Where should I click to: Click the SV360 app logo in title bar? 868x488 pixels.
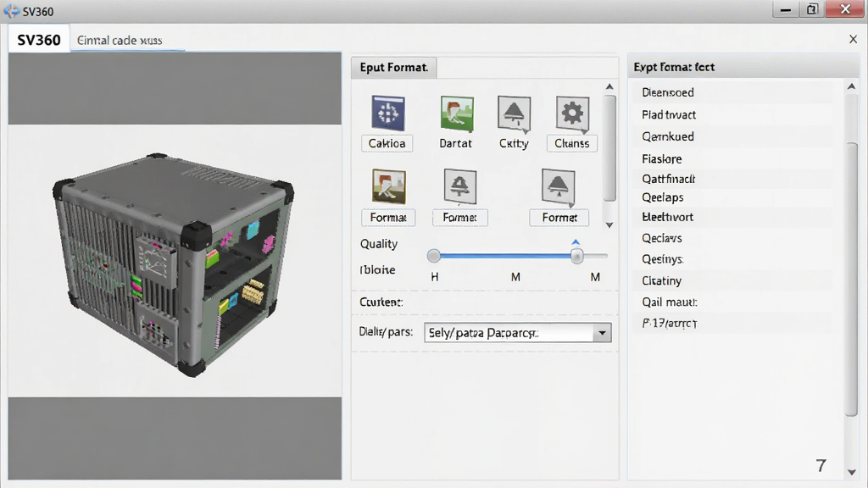click(12, 10)
